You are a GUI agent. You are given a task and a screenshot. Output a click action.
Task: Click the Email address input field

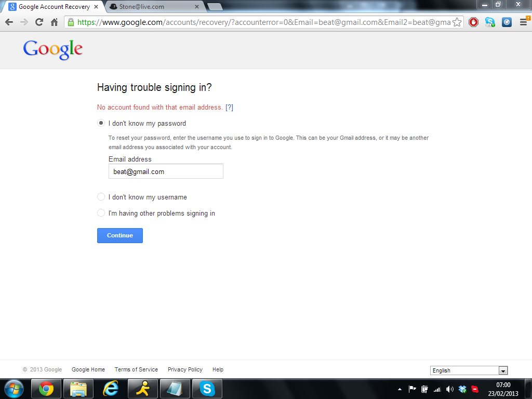click(166, 171)
